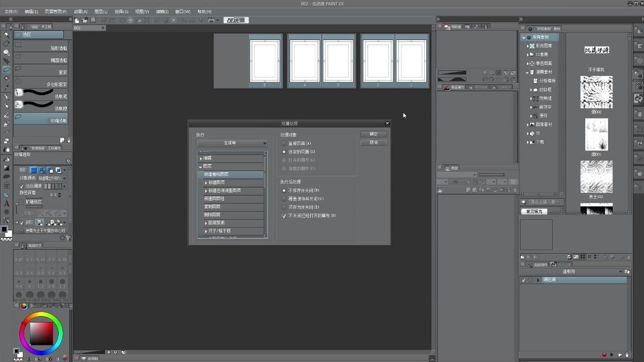The width and height of the screenshot is (644, 362).
Task: Uncheck 不关闭已经打开的画布 checkbox
Action: pyautogui.click(x=284, y=216)
